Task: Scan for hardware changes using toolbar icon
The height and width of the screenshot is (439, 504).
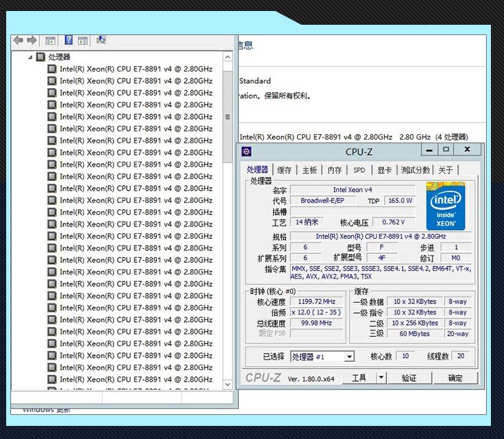Action: click(x=101, y=40)
